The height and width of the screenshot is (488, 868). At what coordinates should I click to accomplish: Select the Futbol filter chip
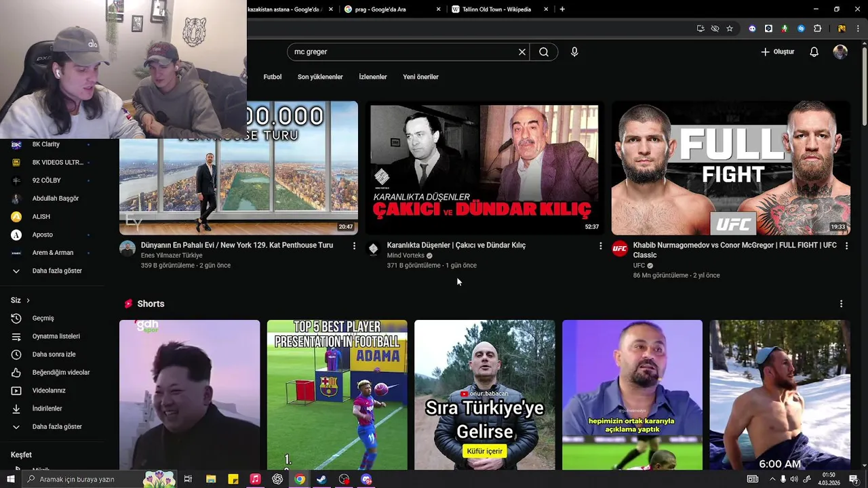click(273, 77)
